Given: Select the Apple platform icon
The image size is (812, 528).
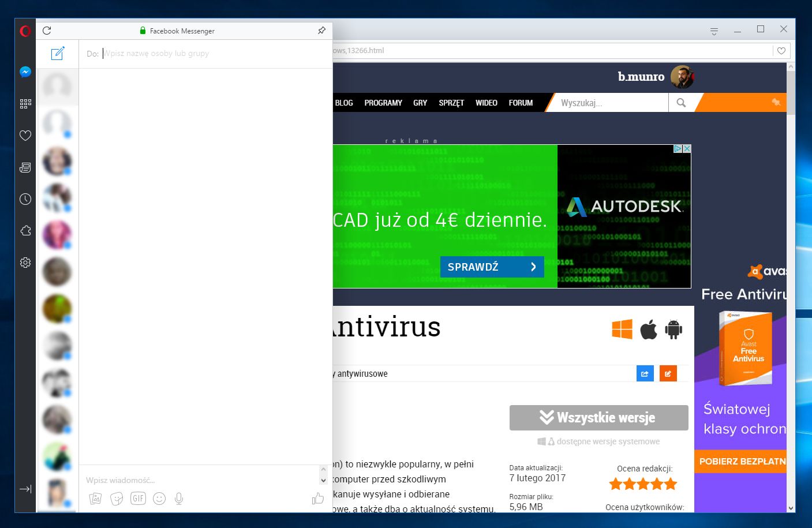Looking at the screenshot, I should click(x=649, y=329).
